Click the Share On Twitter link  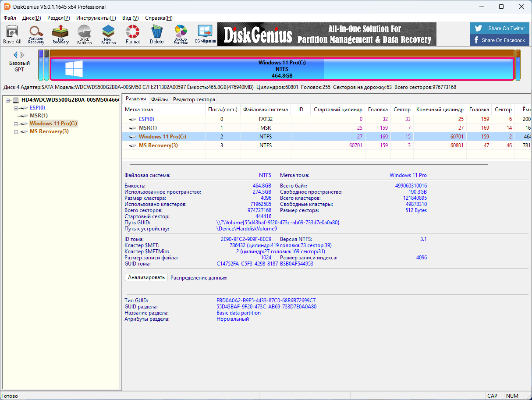point(500,28)
